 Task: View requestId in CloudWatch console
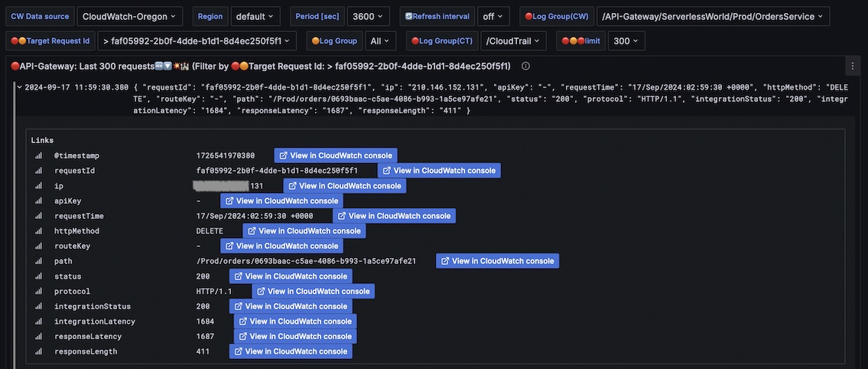pos(439,171)
